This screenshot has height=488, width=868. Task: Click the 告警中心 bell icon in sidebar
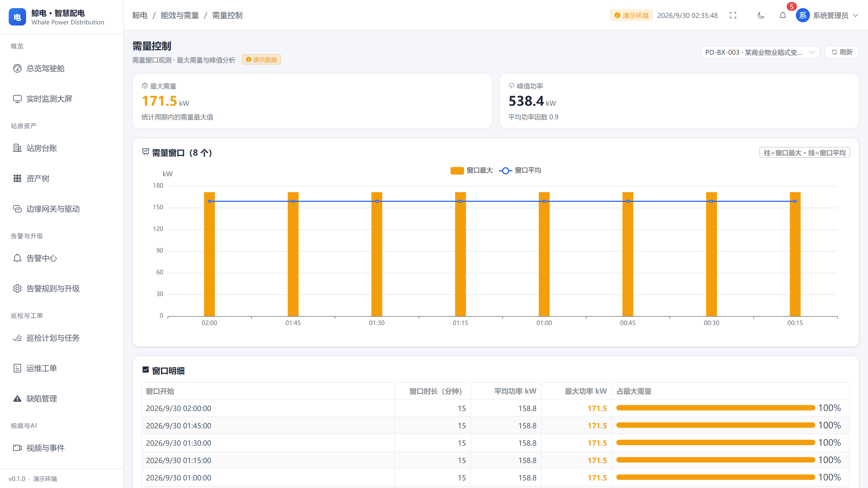pyautogui.click(x=17, y=258)
